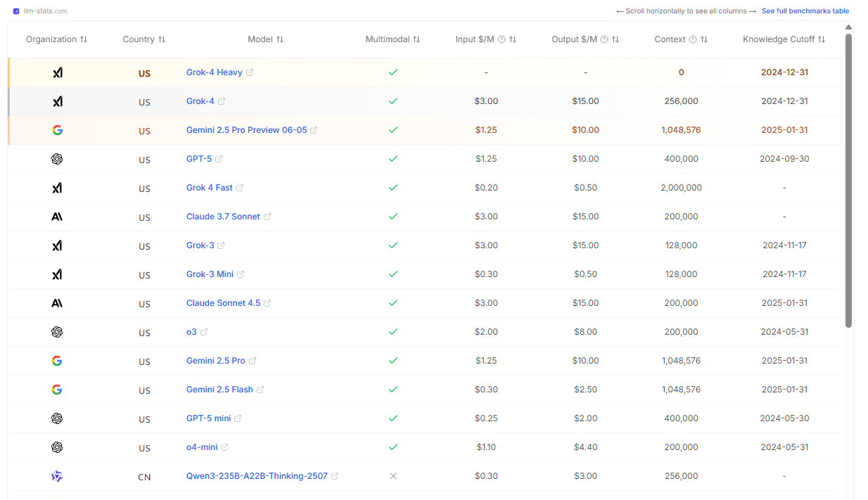Click the multimodal checkmark for Claude 3.7 Sonnet
The width and height of the screenshot is (868, 500).
coord(393,217)
